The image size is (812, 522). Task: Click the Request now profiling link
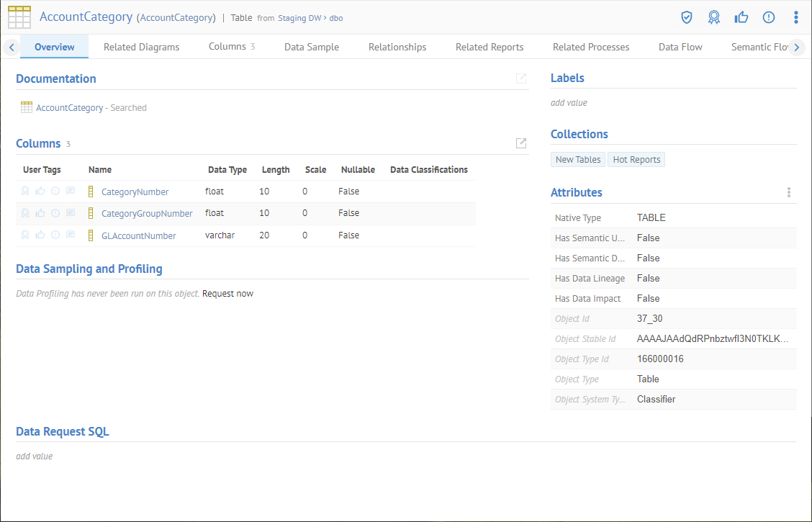pos(227,293)
